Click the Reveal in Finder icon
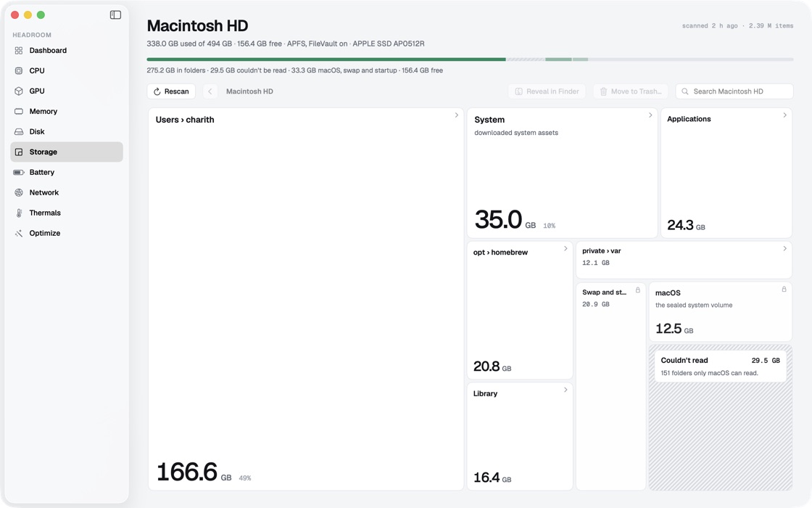The image size is (812, 508). click(x=518, y=91)
